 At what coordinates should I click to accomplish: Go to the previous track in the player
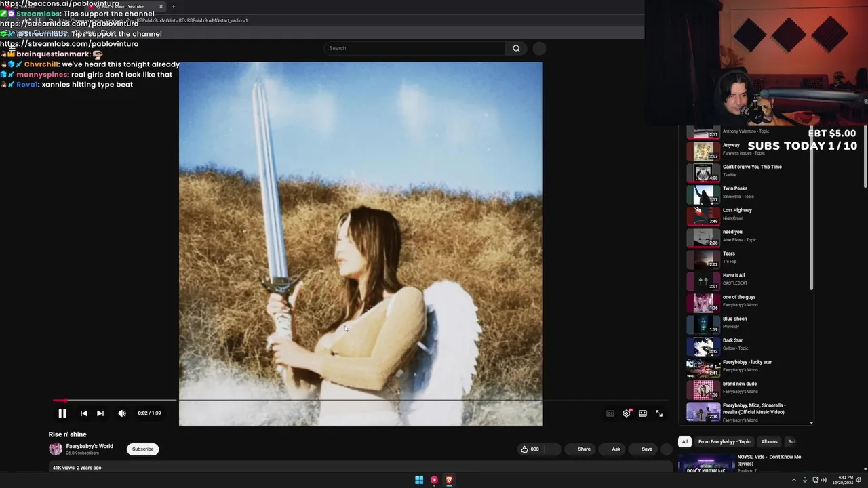pos(83,413)
